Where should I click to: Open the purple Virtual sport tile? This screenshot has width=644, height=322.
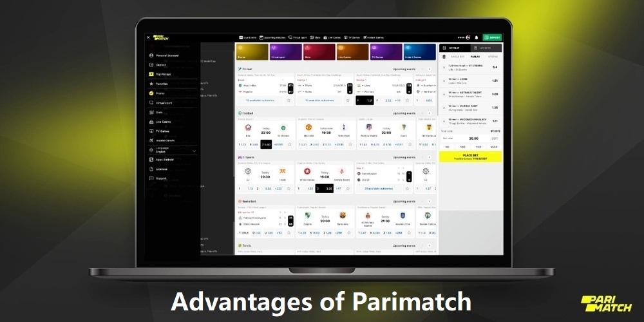(x=285, y=52)
